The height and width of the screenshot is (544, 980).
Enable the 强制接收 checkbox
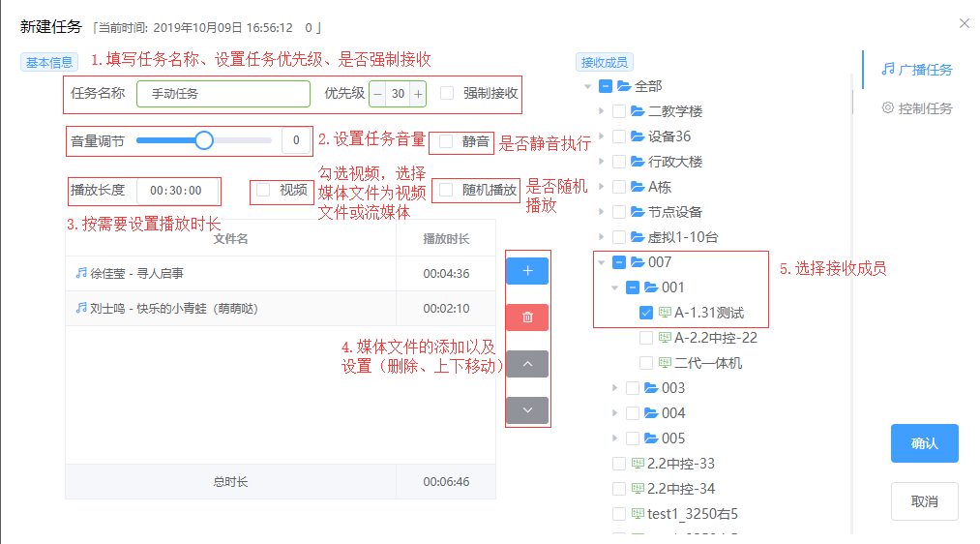pyautogui.click(x=447, y=94)
